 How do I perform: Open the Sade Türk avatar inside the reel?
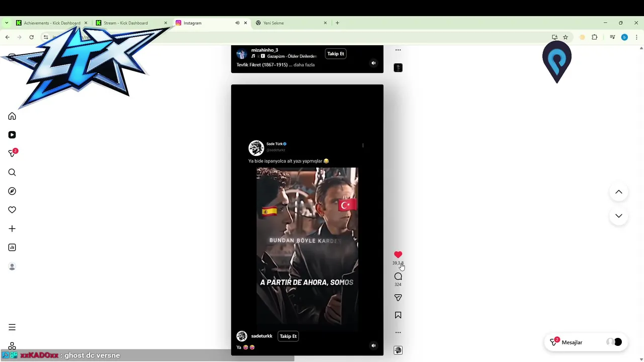(x=256, y=148)
